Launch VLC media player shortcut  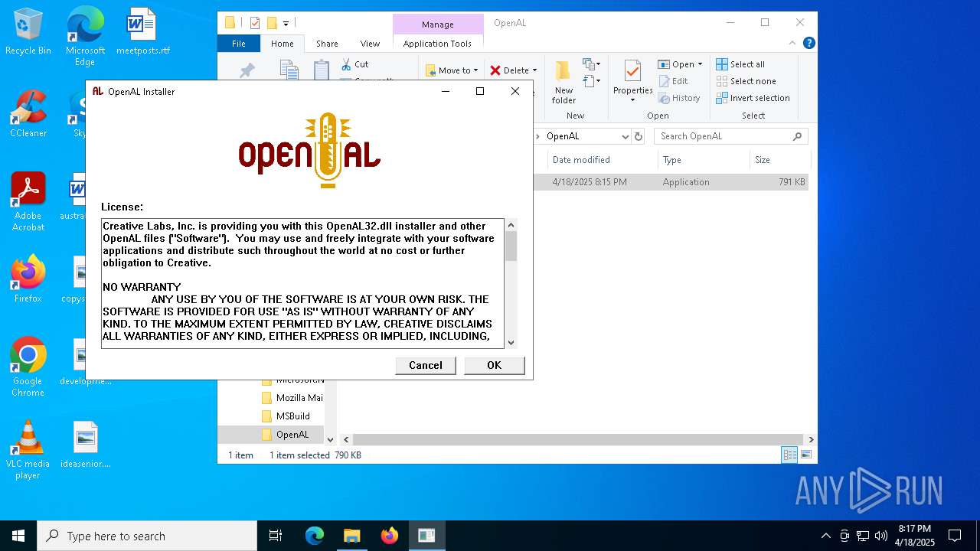[28, 450]
